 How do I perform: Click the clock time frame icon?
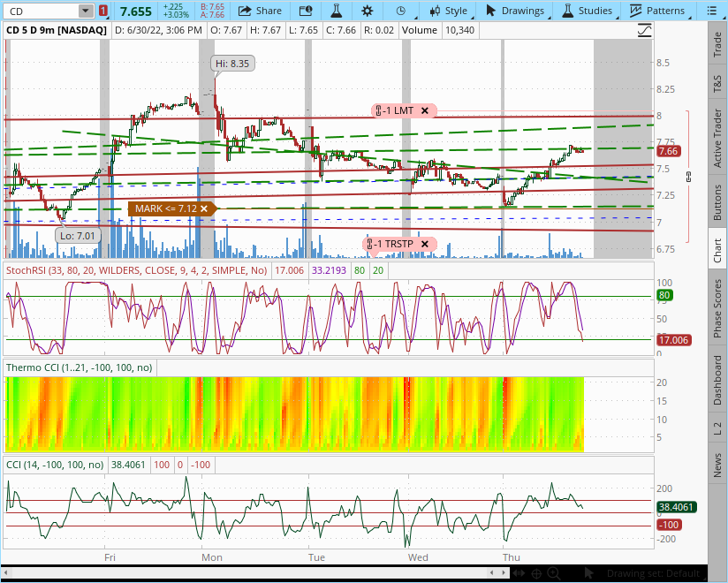pyautogui.click(x=401, y=11)
